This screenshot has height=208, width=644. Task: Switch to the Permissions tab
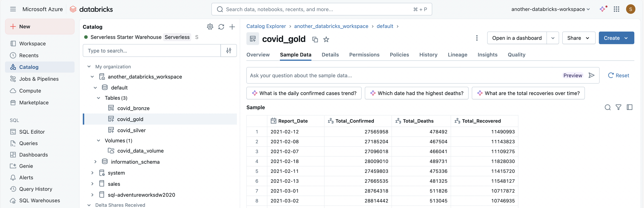point(364,55)
